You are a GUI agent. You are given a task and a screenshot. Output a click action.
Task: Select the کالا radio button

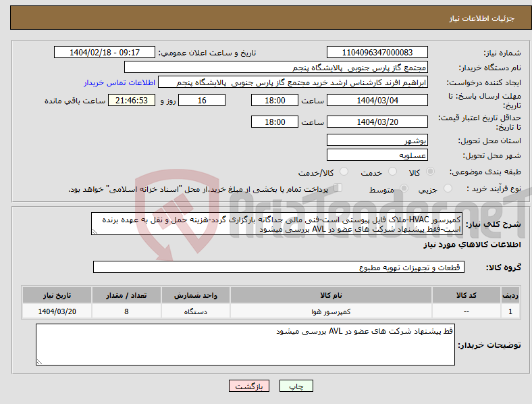[x=430, y=172]
